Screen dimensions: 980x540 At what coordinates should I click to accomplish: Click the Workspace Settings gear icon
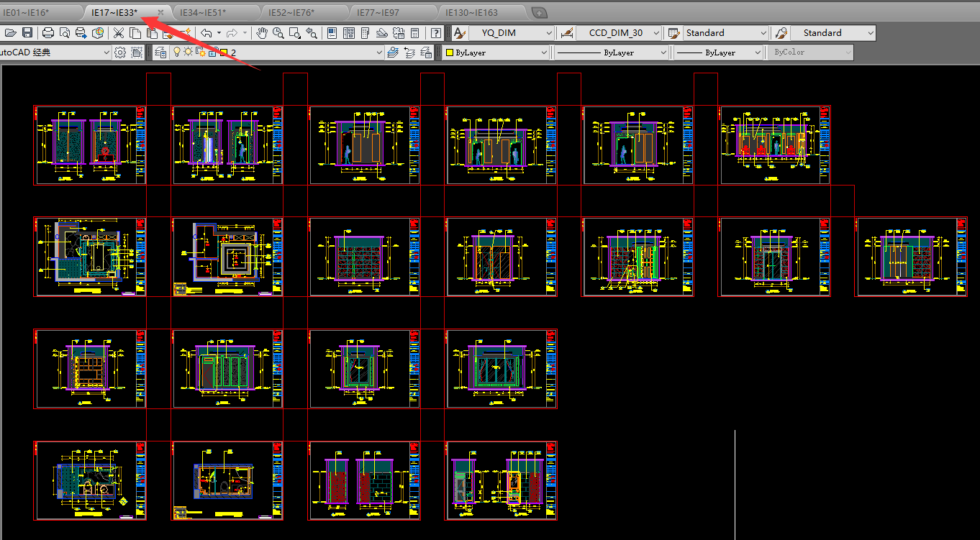[x=120, y=52]
